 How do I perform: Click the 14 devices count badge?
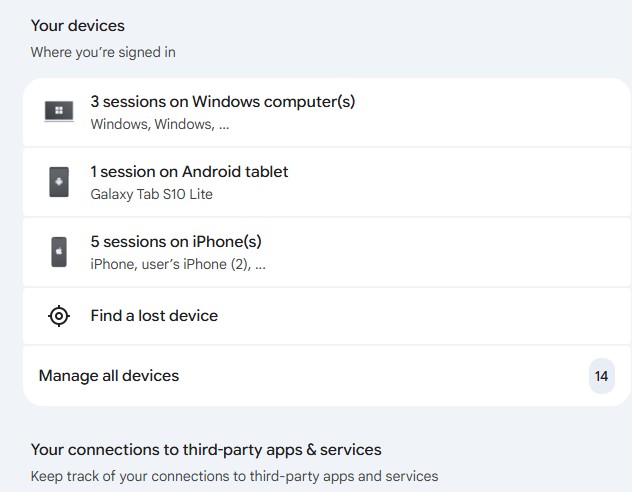[x=601, y=377]
